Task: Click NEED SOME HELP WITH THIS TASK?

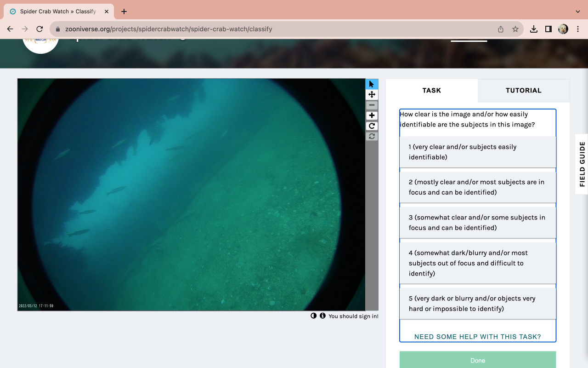Action: point(478,337)
